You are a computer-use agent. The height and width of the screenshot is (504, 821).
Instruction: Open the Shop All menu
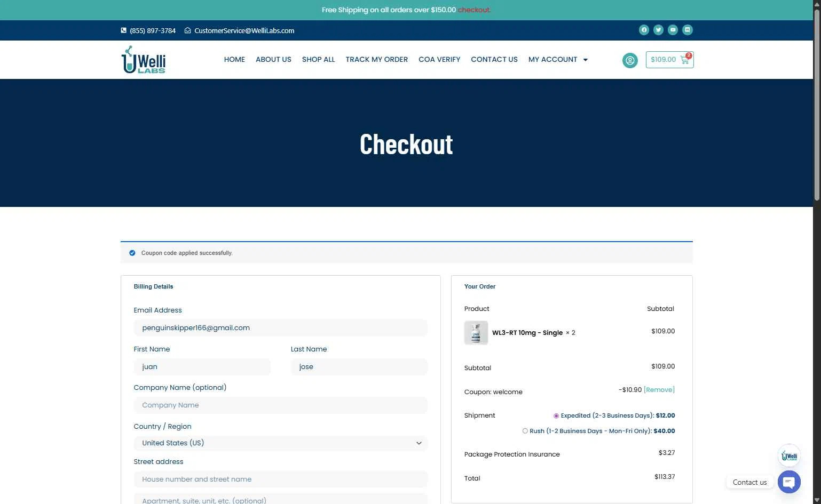[319, 60]
